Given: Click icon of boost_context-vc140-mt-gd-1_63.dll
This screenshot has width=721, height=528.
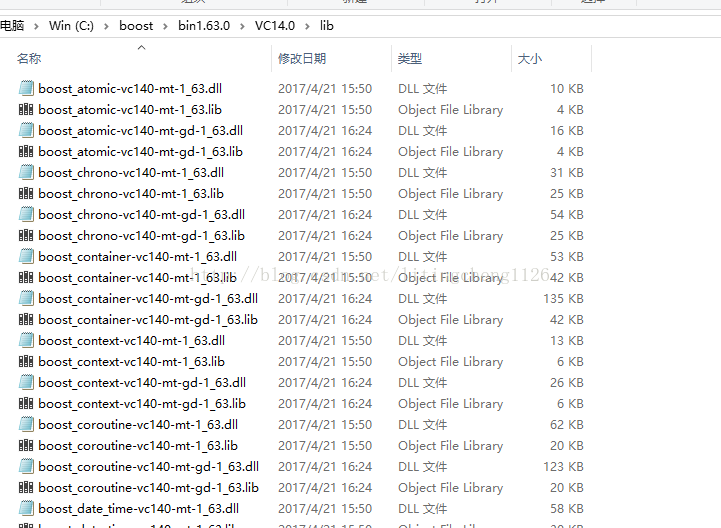Looking at the screenshot, I should pos(26,383).
